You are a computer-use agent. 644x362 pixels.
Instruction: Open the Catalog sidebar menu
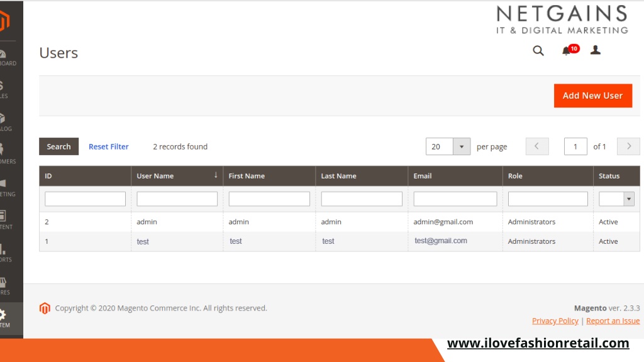tap(6, 123)
